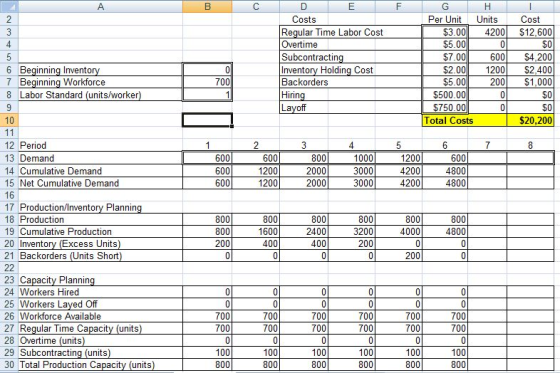Select column G header

445,6
